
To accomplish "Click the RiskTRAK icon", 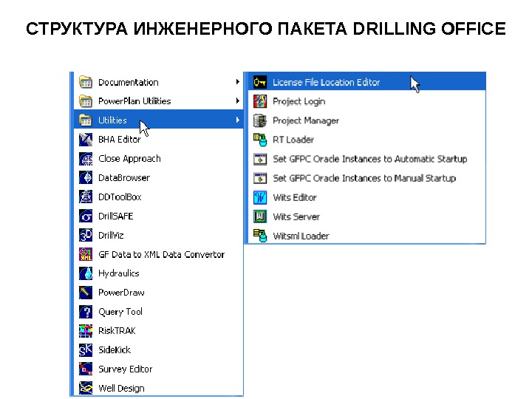I will [86, 330].
